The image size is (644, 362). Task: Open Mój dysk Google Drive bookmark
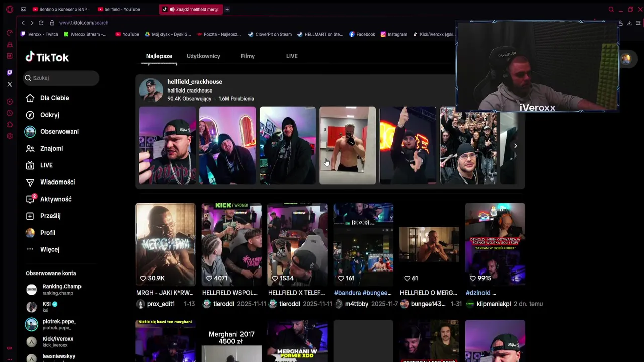tap(168, 34)
